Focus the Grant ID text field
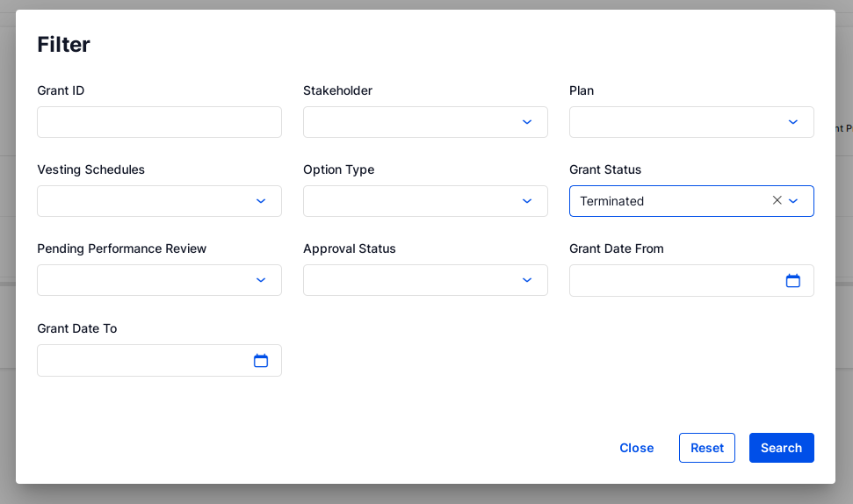 (159, 122)
